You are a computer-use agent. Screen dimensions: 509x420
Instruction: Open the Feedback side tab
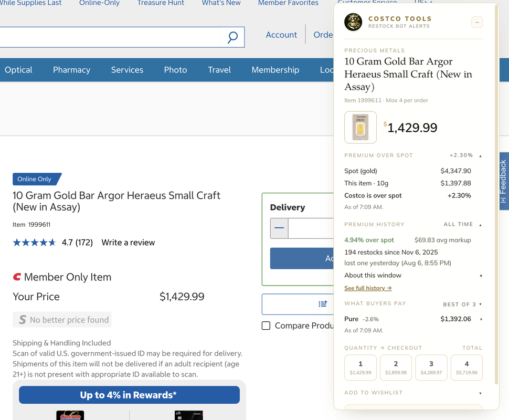(503, 181)
